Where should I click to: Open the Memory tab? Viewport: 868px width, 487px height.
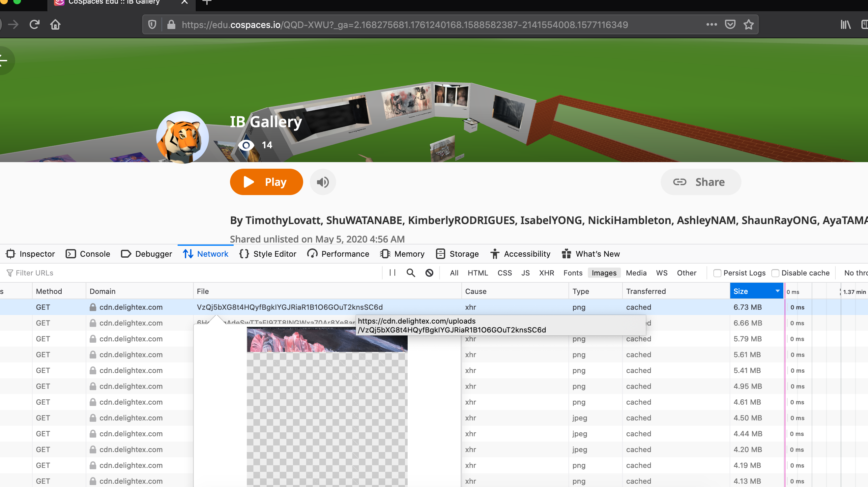(x=402, y=254)
